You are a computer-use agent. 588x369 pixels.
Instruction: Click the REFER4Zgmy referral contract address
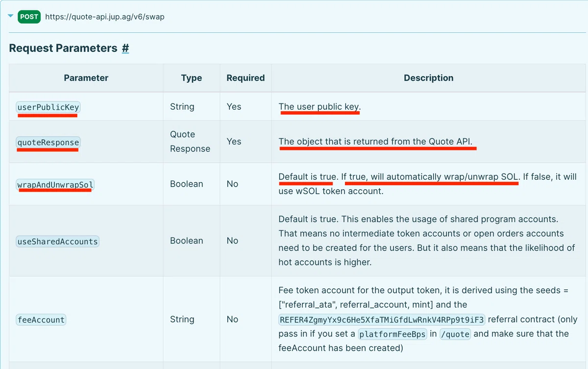(382, 320)
